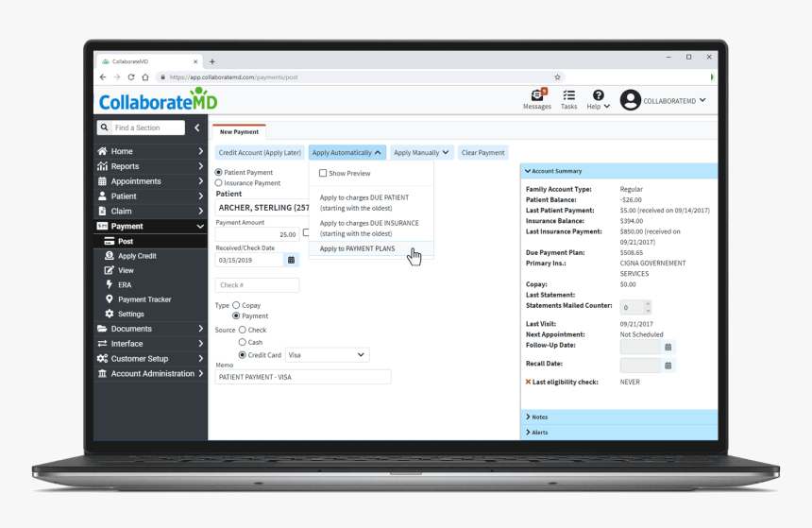Reload the page in browser
812x528 pixels.
click(131, 77)
